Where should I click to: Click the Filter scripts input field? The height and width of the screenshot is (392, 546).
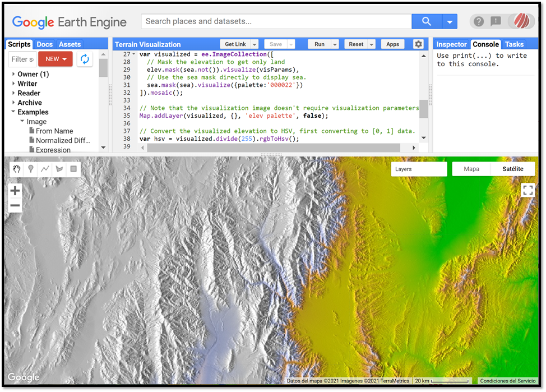22,59
